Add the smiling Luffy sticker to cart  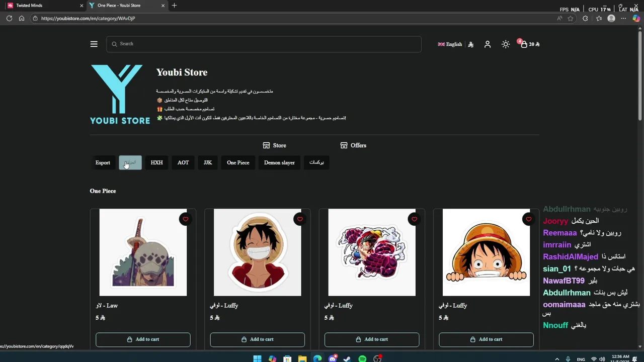pos(258,339)
